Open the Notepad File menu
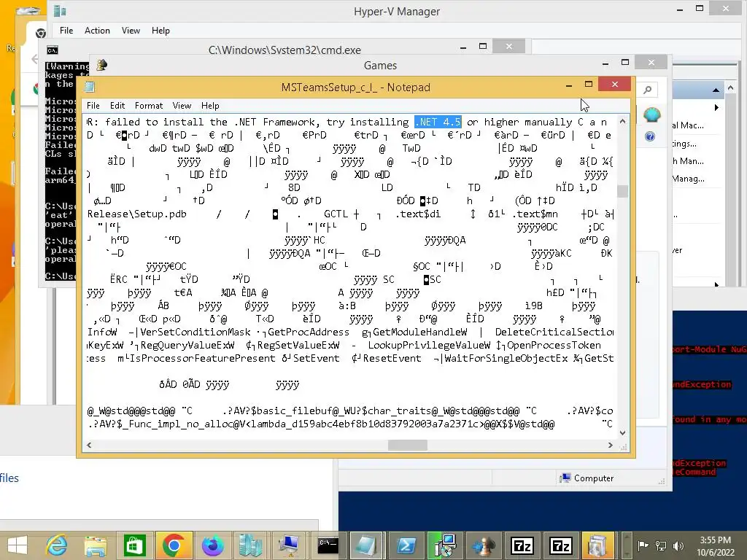This screenshot has height=560, width=747. pyautogui.click(x=93, y=105)
